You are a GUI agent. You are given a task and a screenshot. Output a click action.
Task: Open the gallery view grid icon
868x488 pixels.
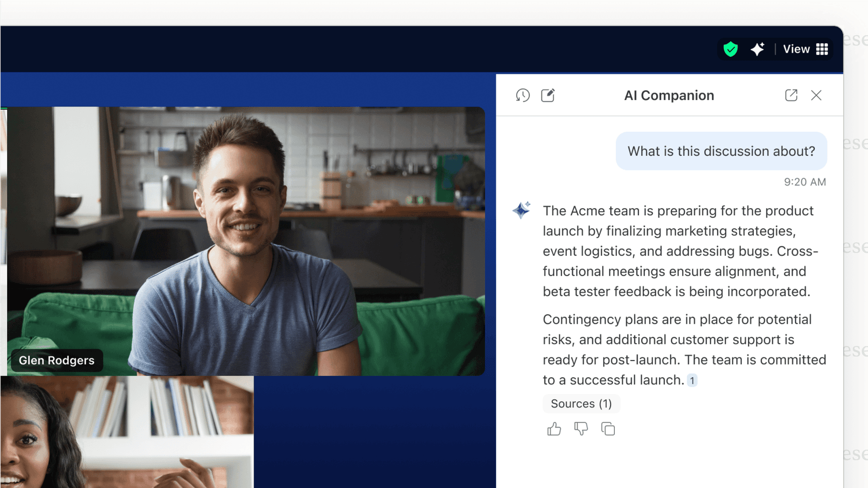(823, 49)
